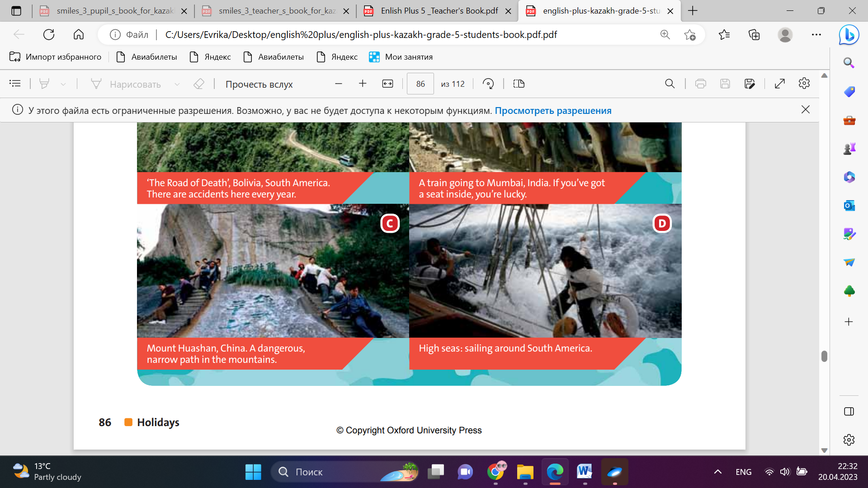The image size is (868, 488).
Task: Enter full screen with the expand arrows icon
Action: point(779,84)
